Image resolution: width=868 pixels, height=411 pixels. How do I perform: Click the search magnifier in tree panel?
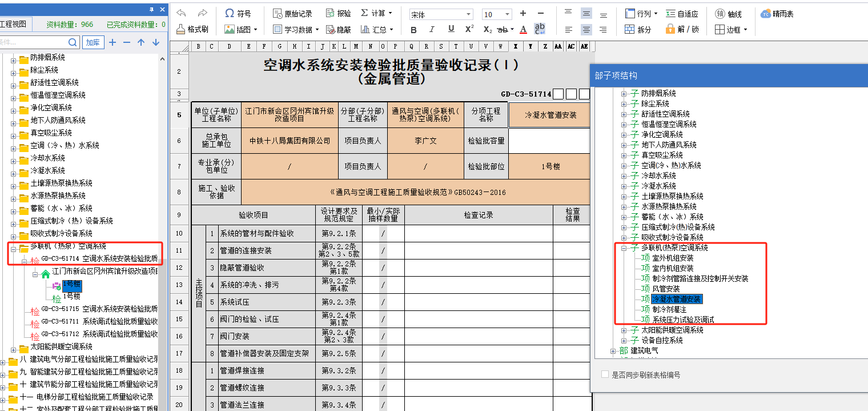pyautogui.click(x=73, y=42)
